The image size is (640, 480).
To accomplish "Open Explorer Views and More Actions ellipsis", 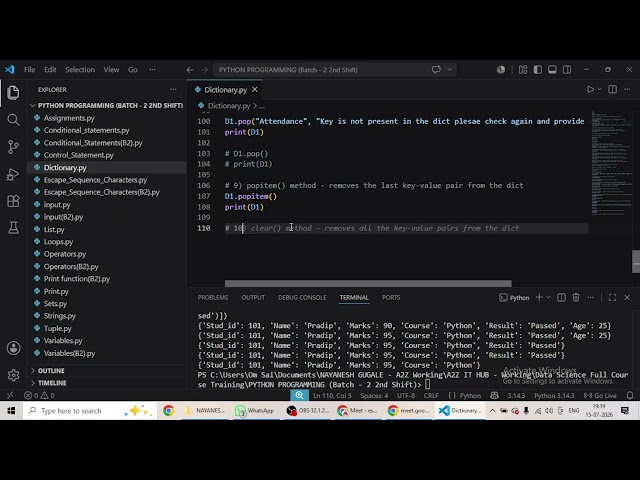I will pos(173,89).
